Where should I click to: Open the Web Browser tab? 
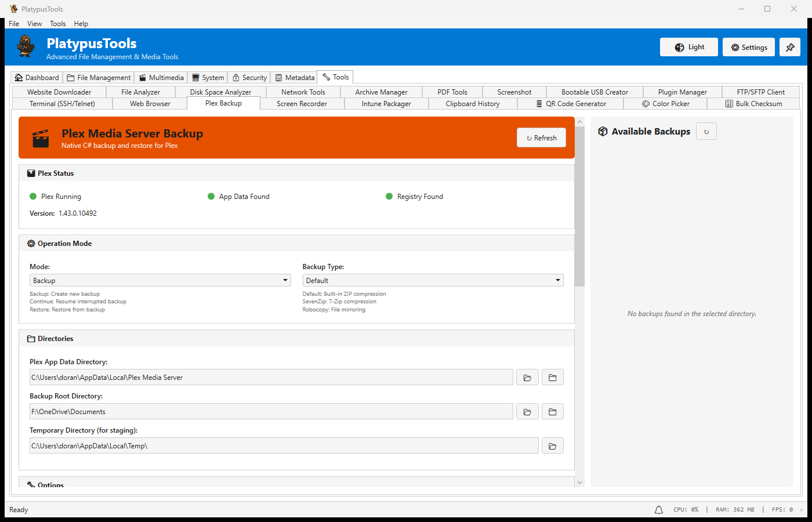pos(150,104)
